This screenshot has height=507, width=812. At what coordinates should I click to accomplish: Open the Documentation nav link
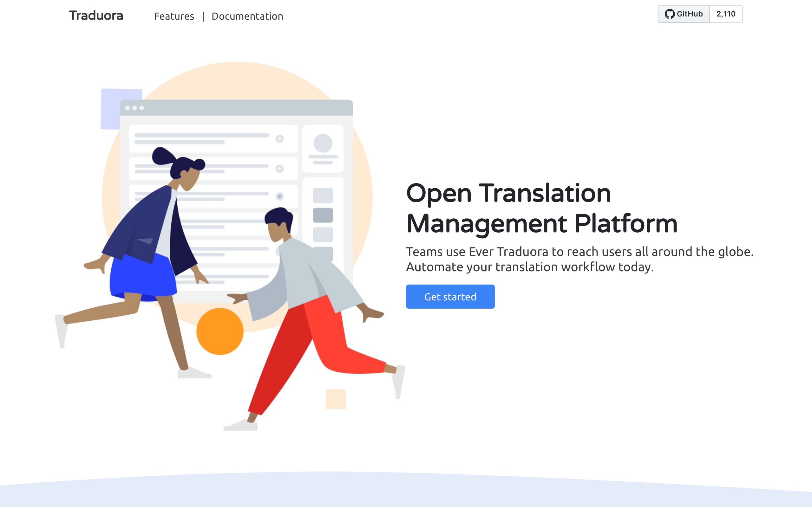[x=247, y=16]
